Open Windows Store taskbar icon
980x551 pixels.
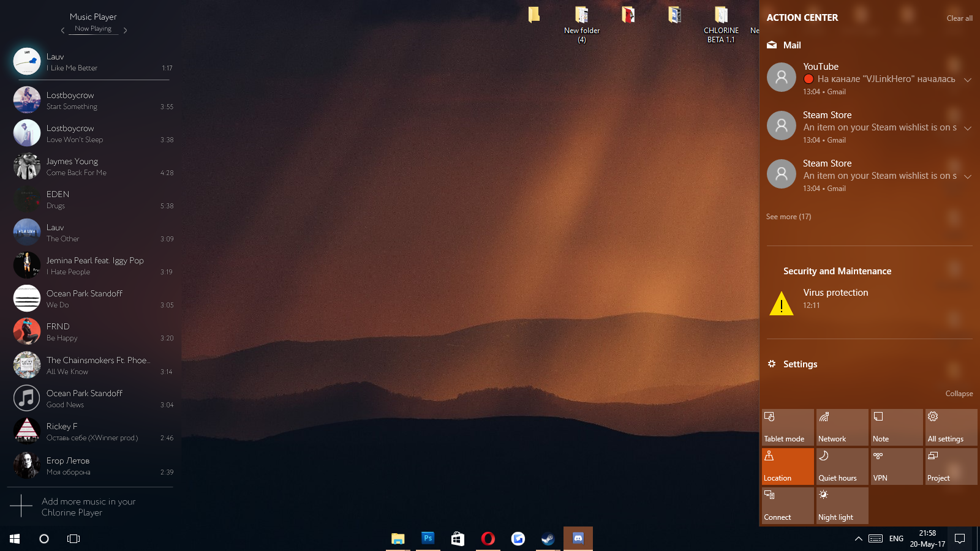(x=458, y=539)
